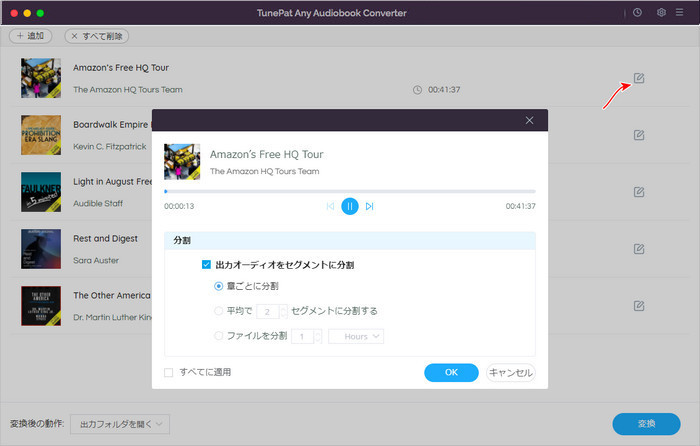This screenshot has width=700, height=446.
Task: Click the キャンセル button
Action: pyautogui.click(x=511, y=372)
